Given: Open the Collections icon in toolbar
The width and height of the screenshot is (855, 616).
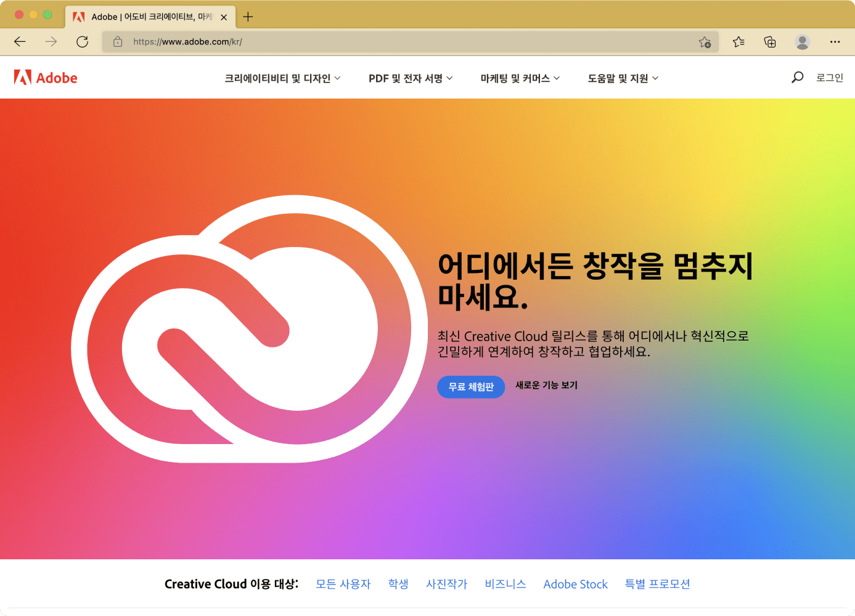Looking at the screenshot, I should [x=770, y=42].
